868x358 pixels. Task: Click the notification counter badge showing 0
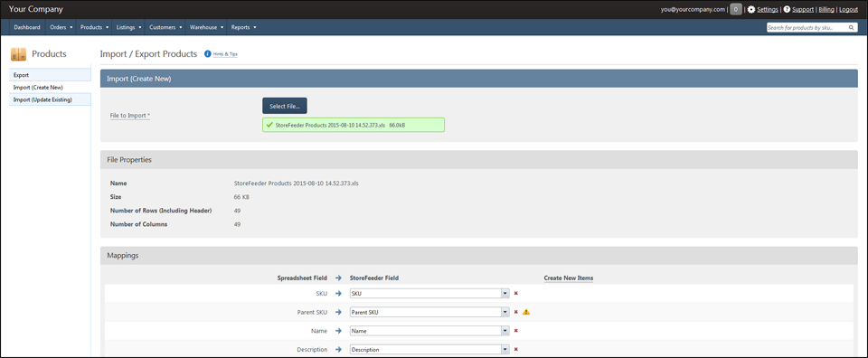(x=736, y=9)
